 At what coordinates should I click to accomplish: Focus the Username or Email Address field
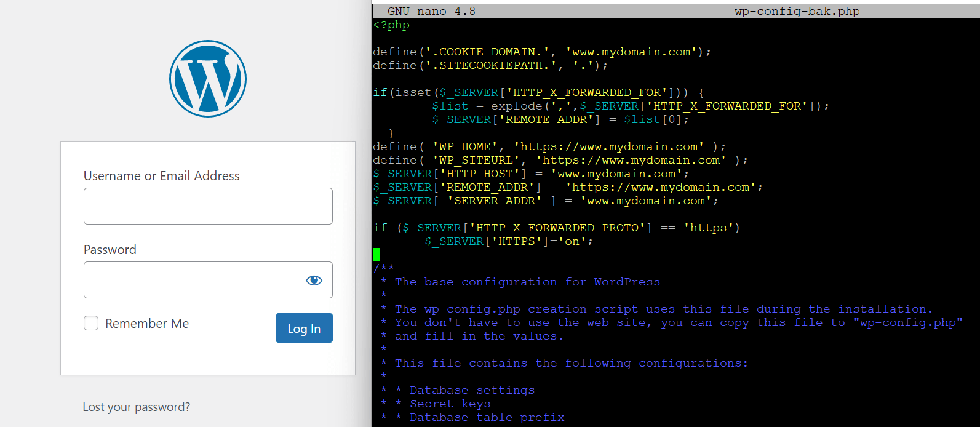click(208, 206)
